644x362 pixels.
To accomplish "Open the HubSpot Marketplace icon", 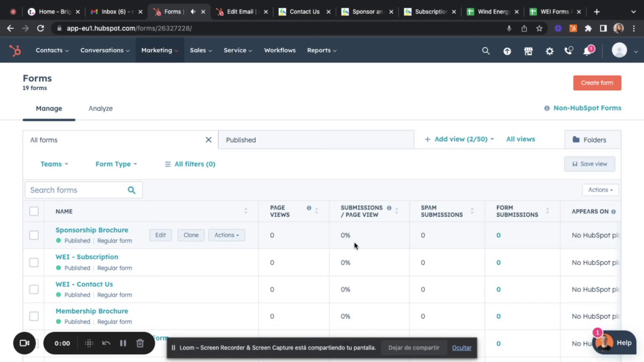I will pyautogui.click(x=528, y=51).
